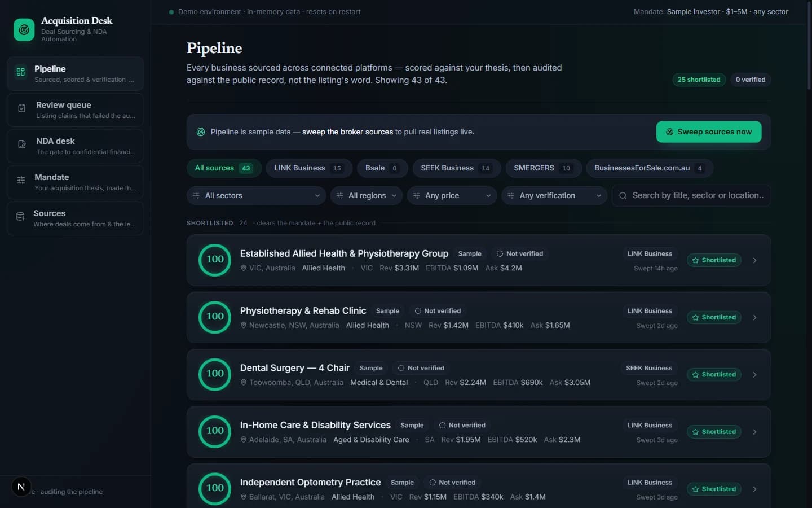This screenshot has width=812, height=508.
Task: Click the round N badge at bottom left
Action: (21, 487)
